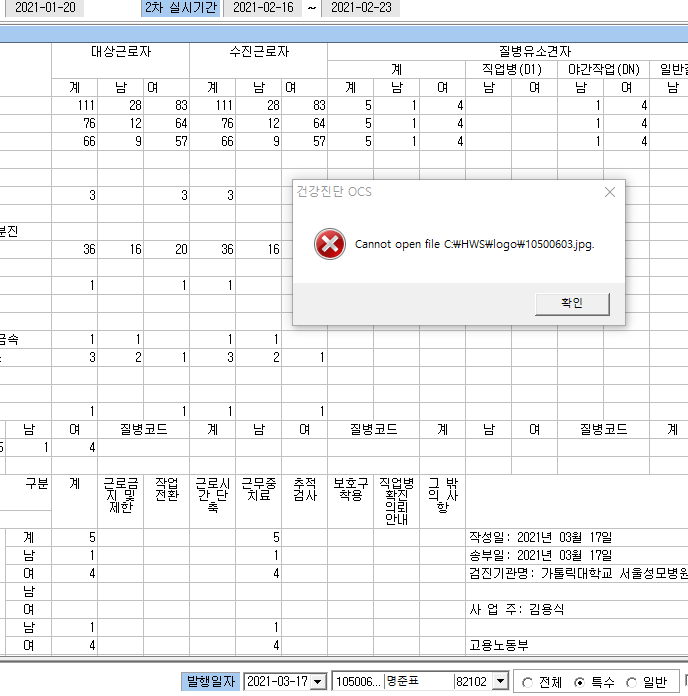Screen dimensions: 688x696
Task: Click the 2021-01-20 date field
Action: click(x=45, y=8)
